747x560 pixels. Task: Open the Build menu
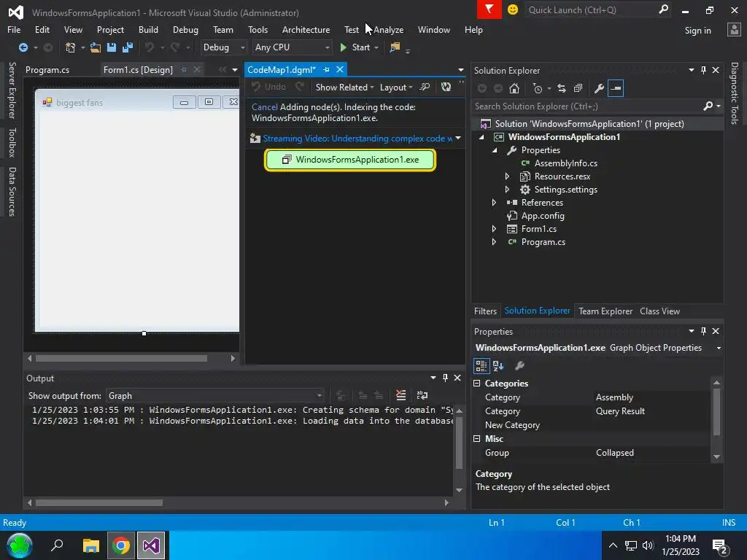click(x=148, y=29)
